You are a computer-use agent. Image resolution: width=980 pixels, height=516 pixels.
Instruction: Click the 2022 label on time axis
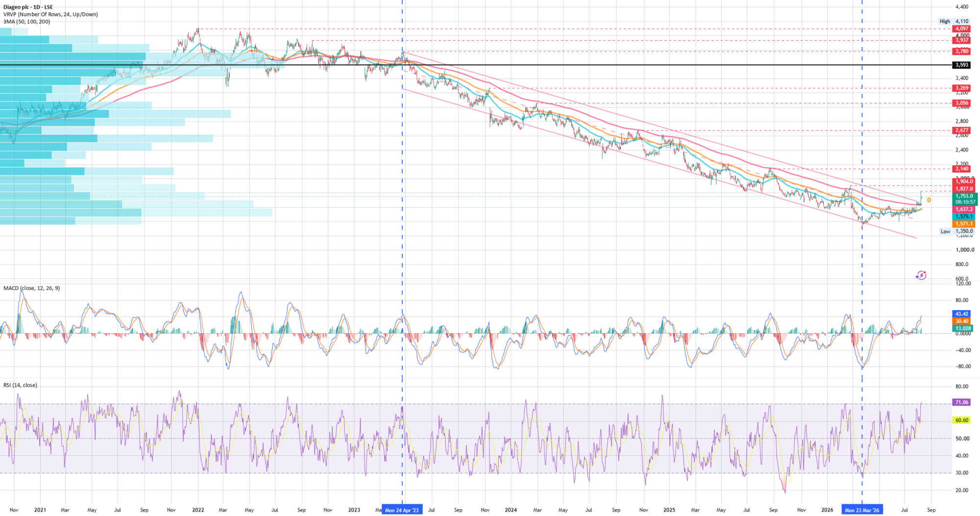[198, 510]
